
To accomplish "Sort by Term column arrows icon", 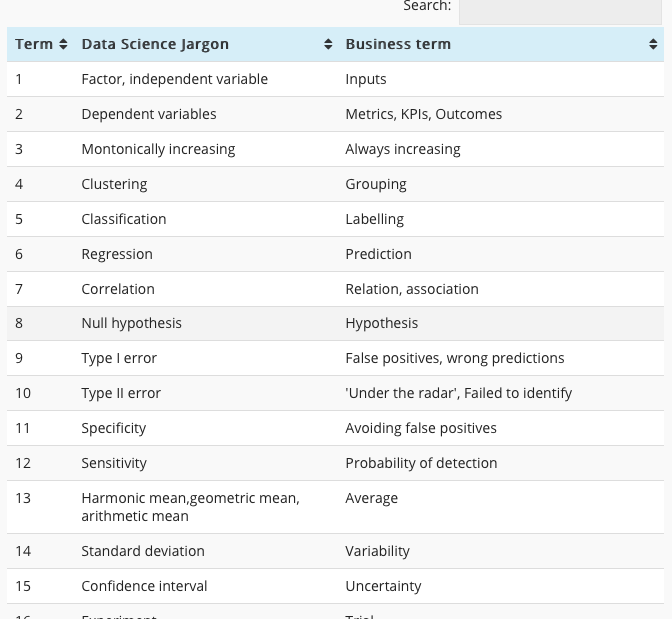I will click(x=63, y=45).
